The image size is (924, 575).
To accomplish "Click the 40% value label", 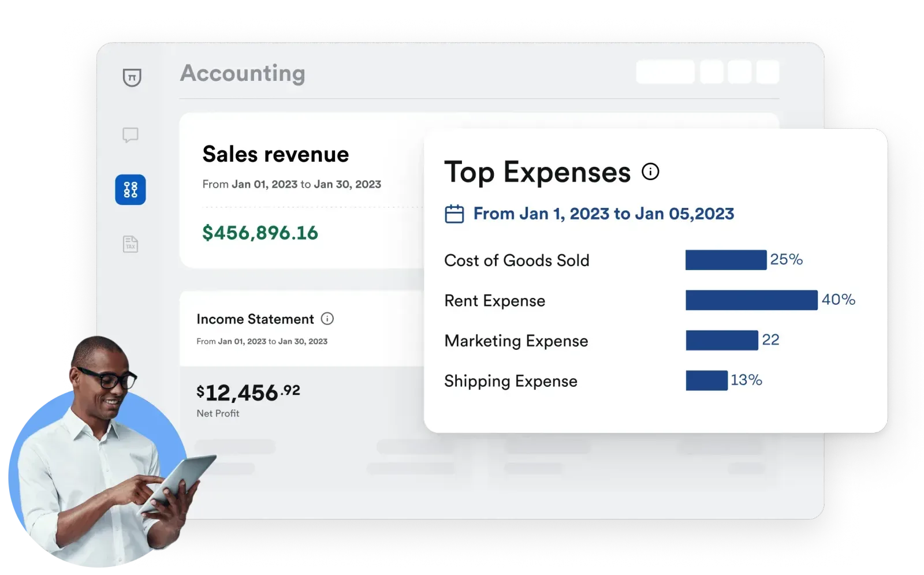I will pyautogui.click(x=839, y=300).
